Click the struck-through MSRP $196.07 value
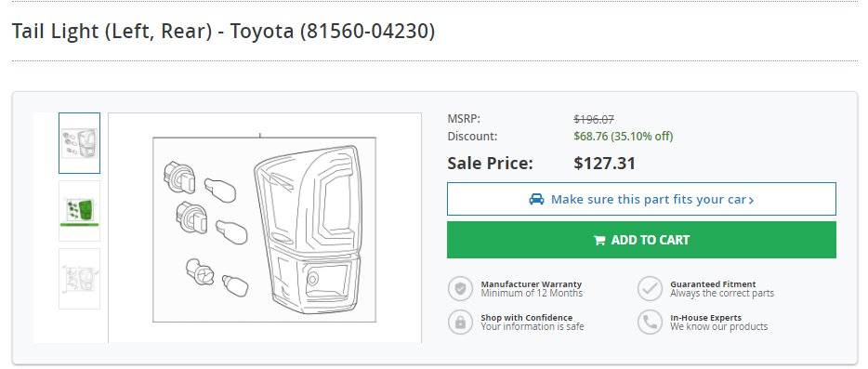 [x=594, y=119]
